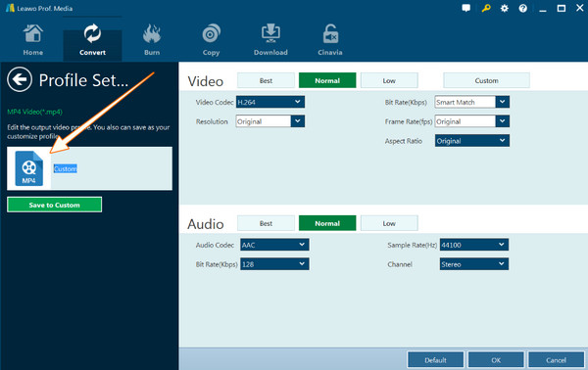Maximize the Leawo window
The width and height of the screenshot is (588, 370).
point(561,8)
